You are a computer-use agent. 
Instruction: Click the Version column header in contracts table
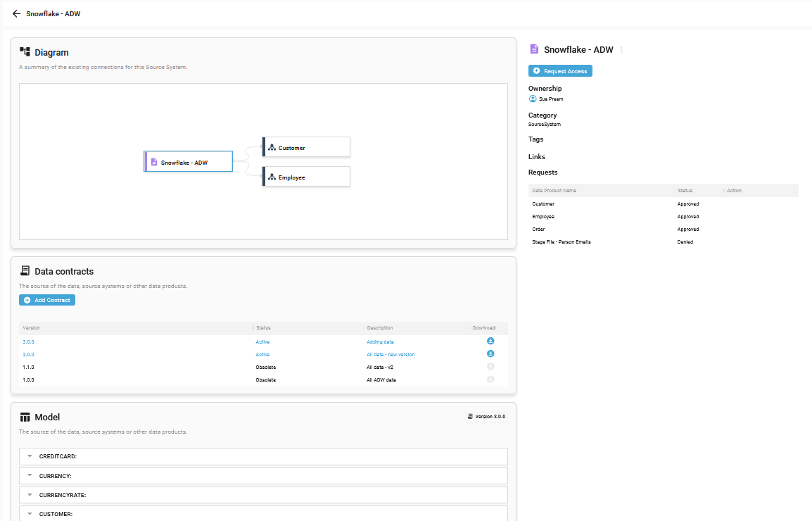tap(31, 327)
